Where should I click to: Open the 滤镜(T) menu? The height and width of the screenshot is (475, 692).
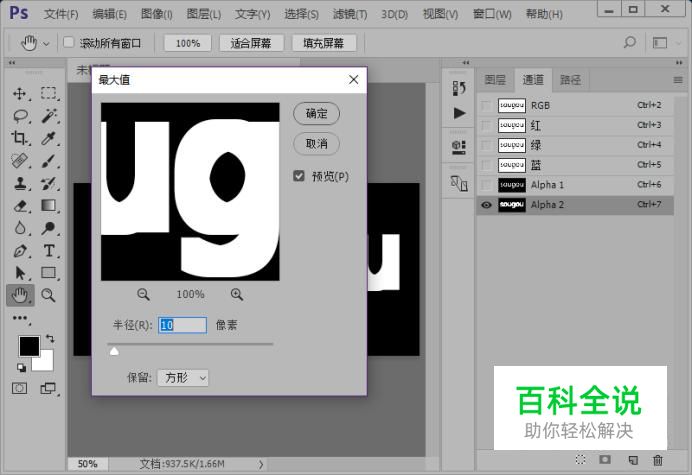coord(350,14)
